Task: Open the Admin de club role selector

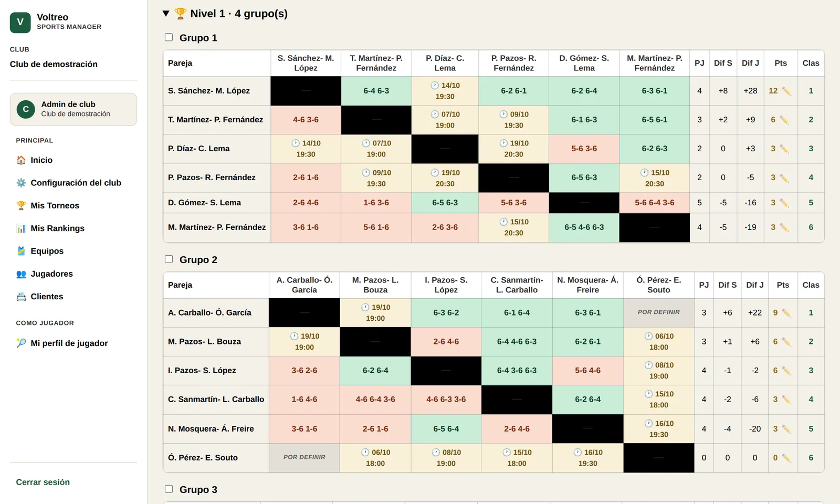Action: (x=73, y=109)
